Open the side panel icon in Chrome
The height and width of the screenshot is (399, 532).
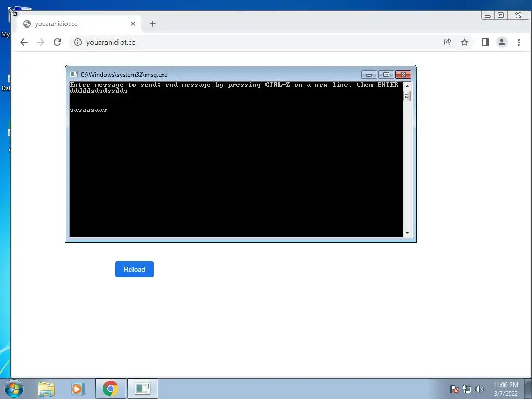click(x=485, y=42)
